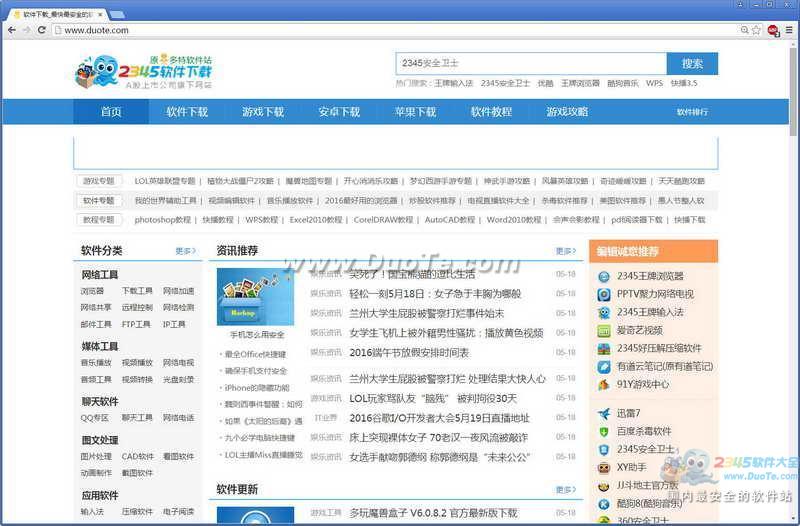Image resolution: width=800 pixels, height=526 pixels.
Task: Click the browser back arrow
Action: click(11, 30)
